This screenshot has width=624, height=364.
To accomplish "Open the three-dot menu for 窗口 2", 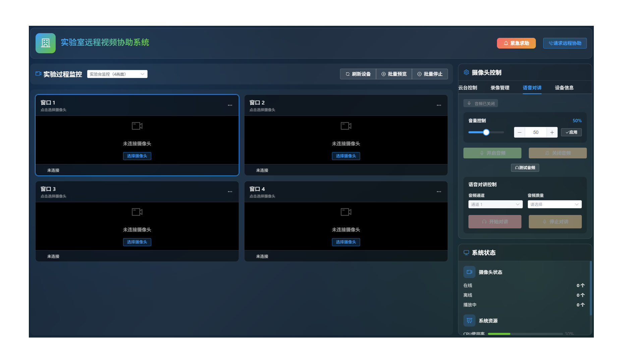I will coord(439,105).
